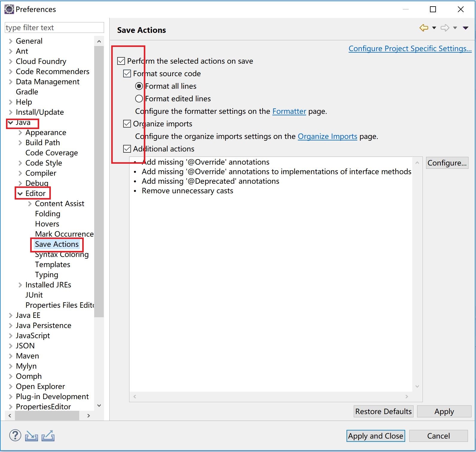476x452 pixels.
Task: Toggle 'Perform the selected actions on save'
Action: click(x=121, y=61)
